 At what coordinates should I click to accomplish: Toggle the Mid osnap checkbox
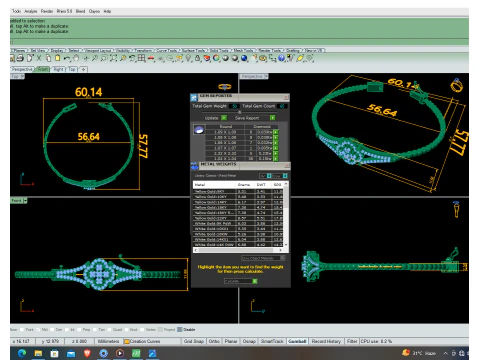(38, 330)
